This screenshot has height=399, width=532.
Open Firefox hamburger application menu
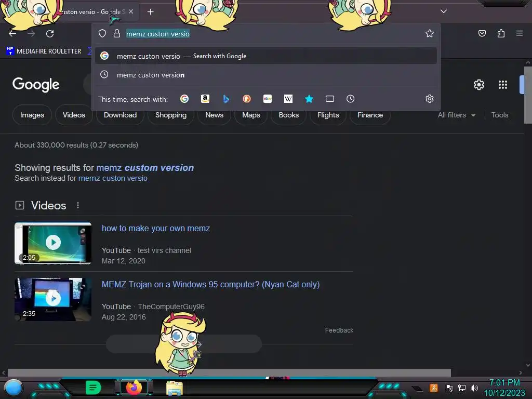(x=520, y=33)
